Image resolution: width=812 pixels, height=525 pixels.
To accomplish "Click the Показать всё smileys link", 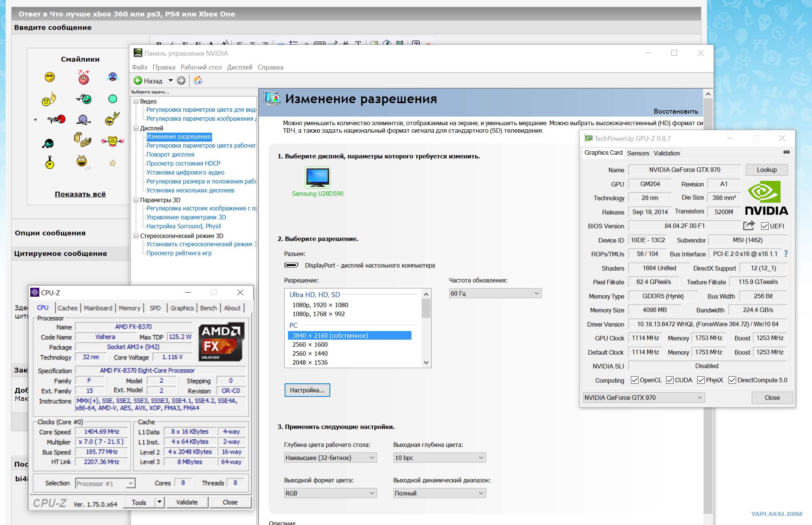I will (x=80, y=194).
